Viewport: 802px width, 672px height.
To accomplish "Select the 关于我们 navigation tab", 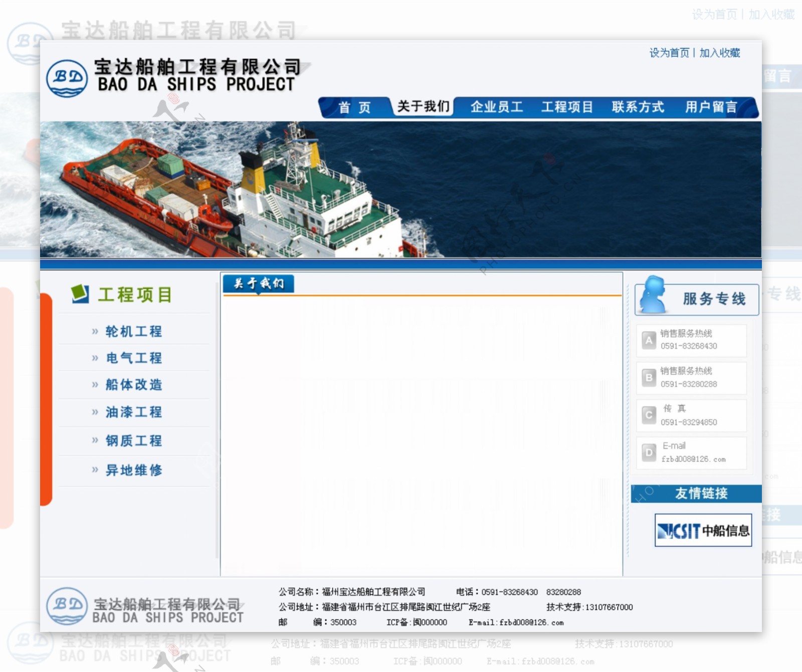I will pos(424,106).
